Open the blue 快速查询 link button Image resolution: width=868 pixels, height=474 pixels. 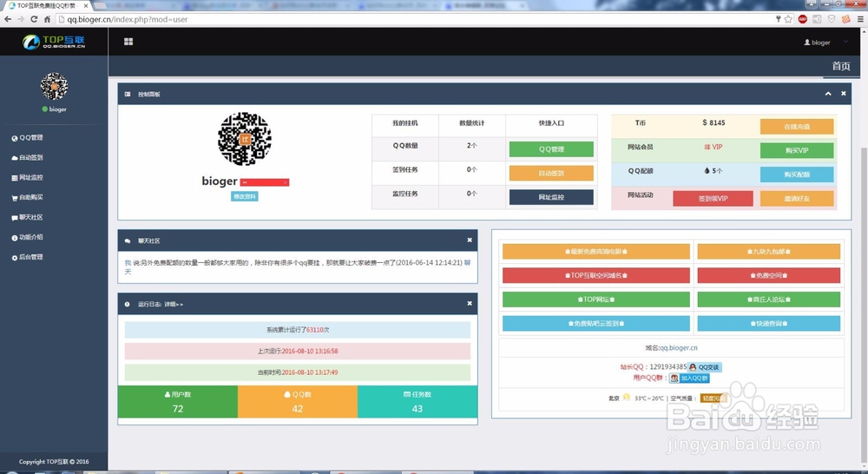[x=769, y=324]
